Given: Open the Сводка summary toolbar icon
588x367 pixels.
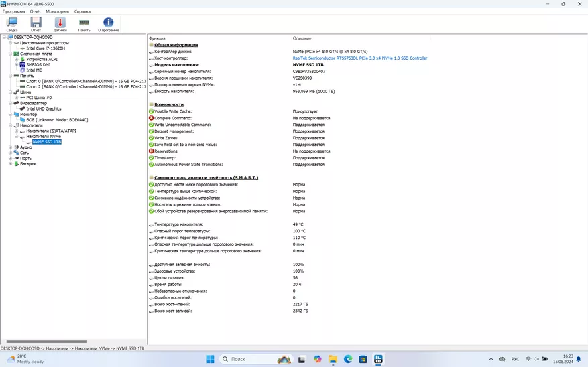Looking at the screenshot, I should tap(12, 24).
